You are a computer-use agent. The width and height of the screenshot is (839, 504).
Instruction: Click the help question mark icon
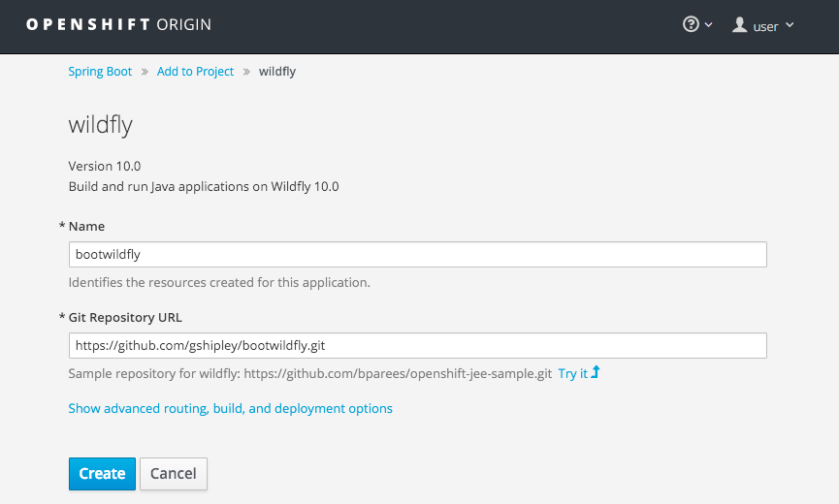pyautogui.click(x=691, y=25)
